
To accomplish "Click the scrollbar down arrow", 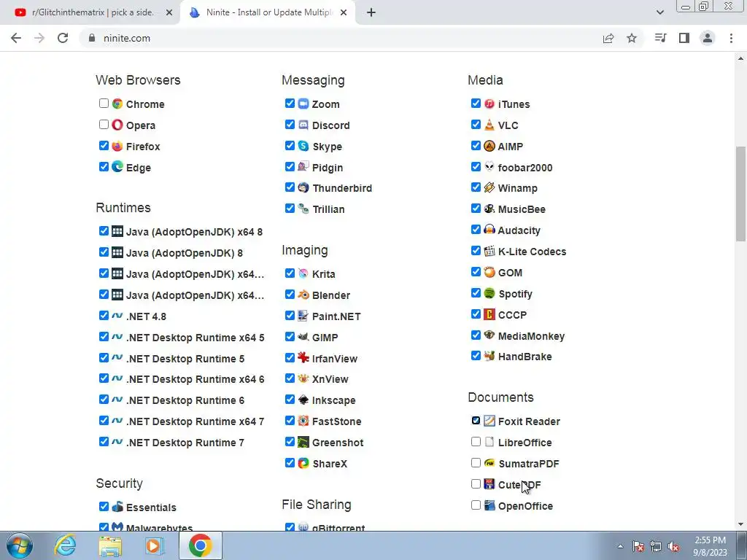I will [740, 524].
